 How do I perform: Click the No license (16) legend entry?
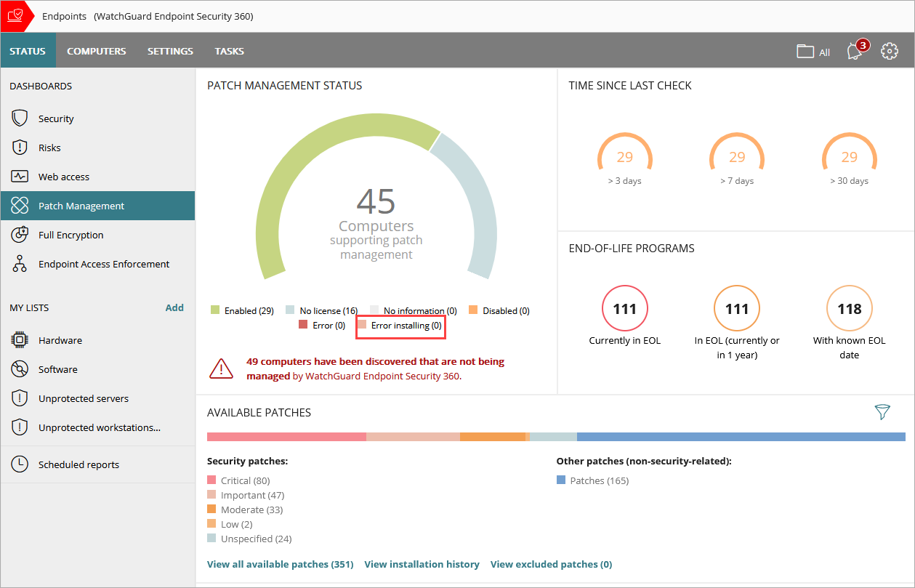point(321,310)
